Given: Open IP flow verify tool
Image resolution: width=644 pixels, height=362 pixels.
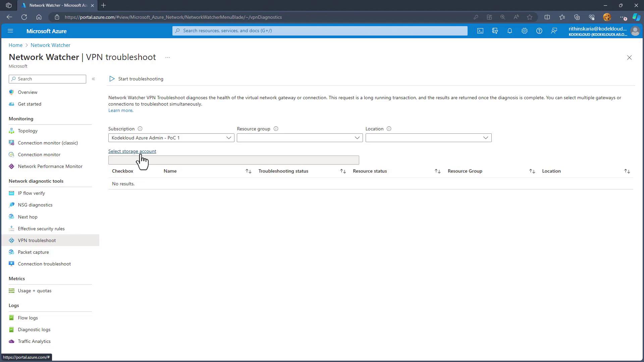Looking at the screenshot, I should (x=31, y=193).
